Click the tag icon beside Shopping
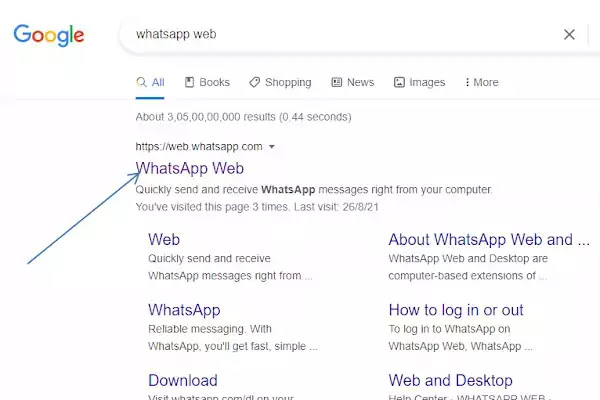This screenshot has height=400, width=600. tap(254, 82)
